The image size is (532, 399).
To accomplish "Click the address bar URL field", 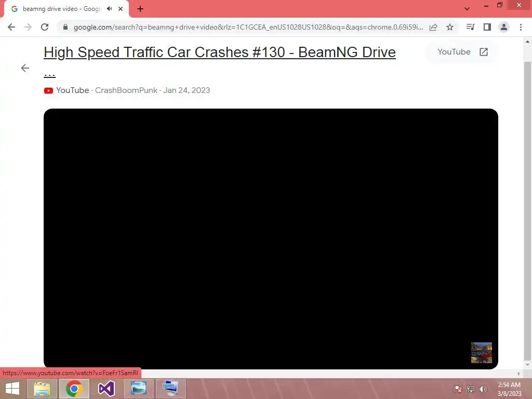I will [x=248, y=27].
